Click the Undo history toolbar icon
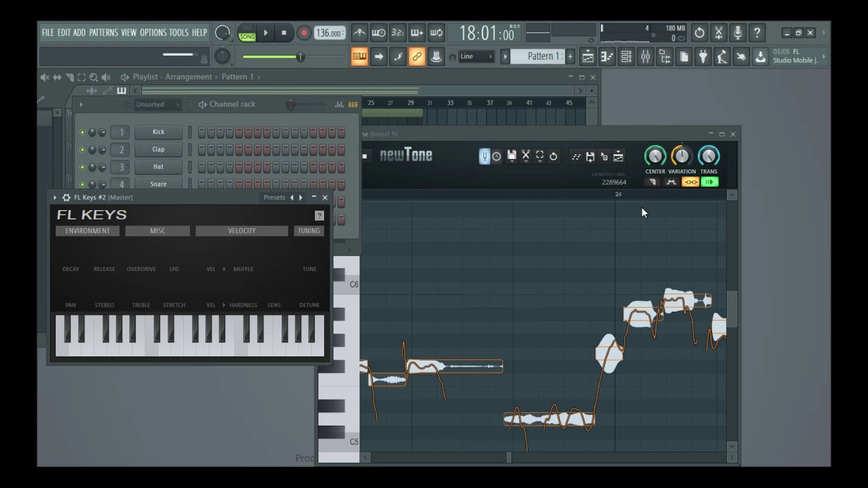The height and width of the screenshot is (488, 868). (x=699, y=33)
